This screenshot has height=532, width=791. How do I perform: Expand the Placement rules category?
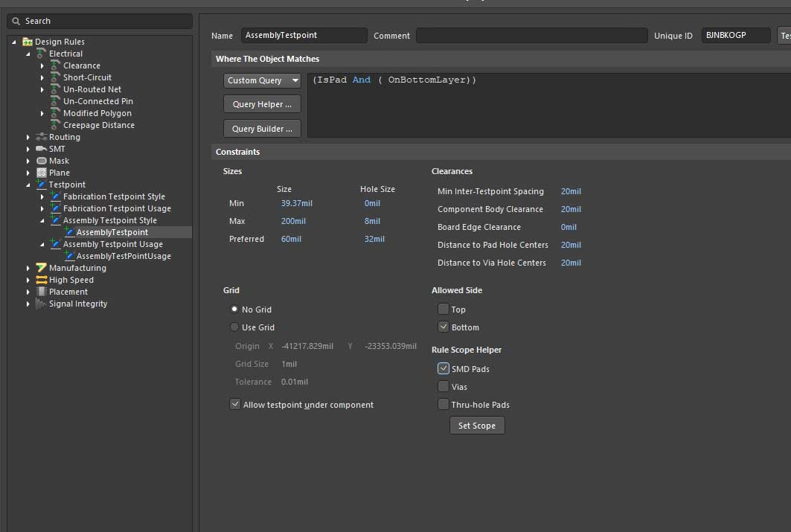coord(28,292)
